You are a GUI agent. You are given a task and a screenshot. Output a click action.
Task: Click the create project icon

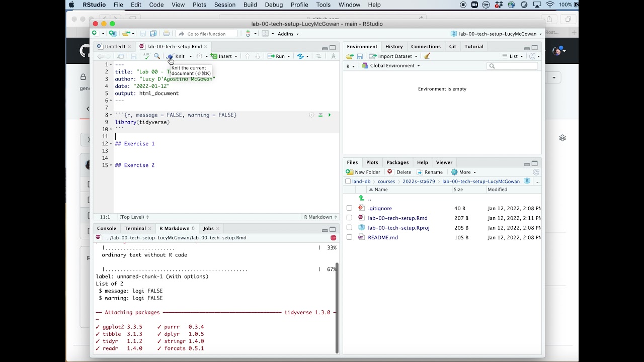click(113, 34)
